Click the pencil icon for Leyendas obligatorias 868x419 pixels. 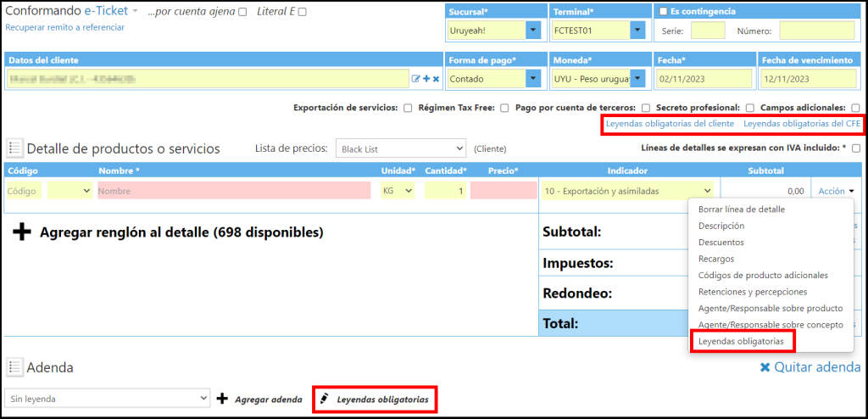[x=324, y=399]
